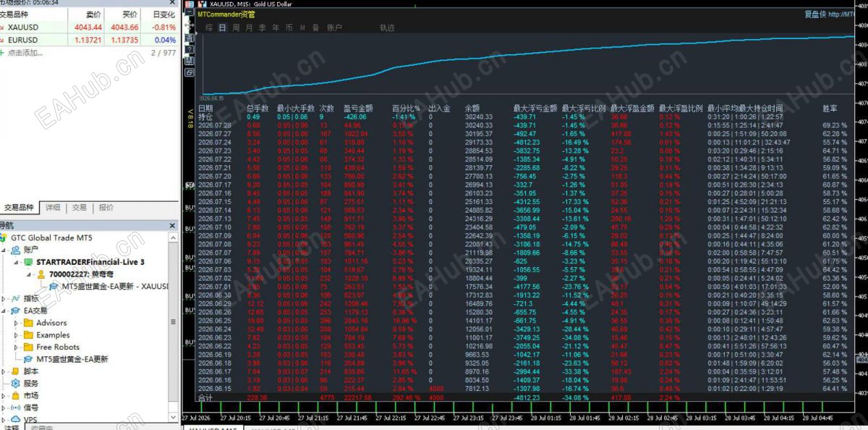Select the 综 summary period tab
The image size is (868, 430).
pyautogui.click(x=209, y=28)
